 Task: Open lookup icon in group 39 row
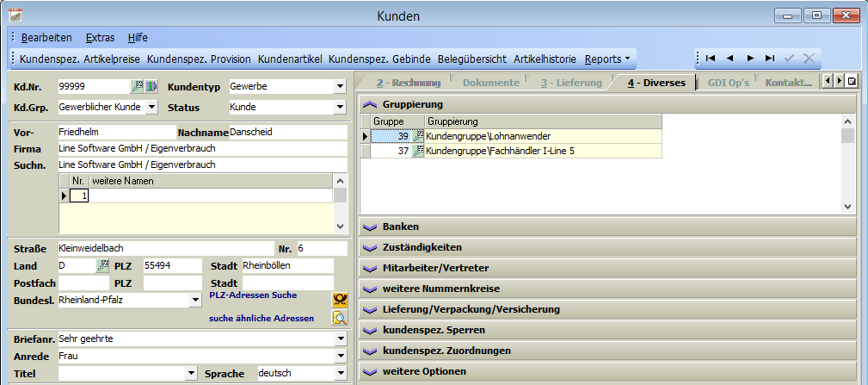click(x=418, y=136)
